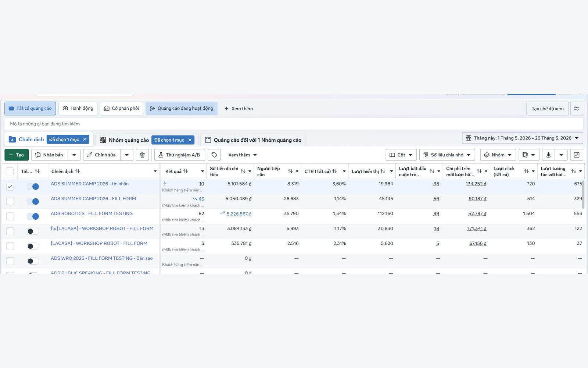Click the Nhân bản button
This screenshot has width=588, height=368.
pyautogui.click(x=49, y=155)
